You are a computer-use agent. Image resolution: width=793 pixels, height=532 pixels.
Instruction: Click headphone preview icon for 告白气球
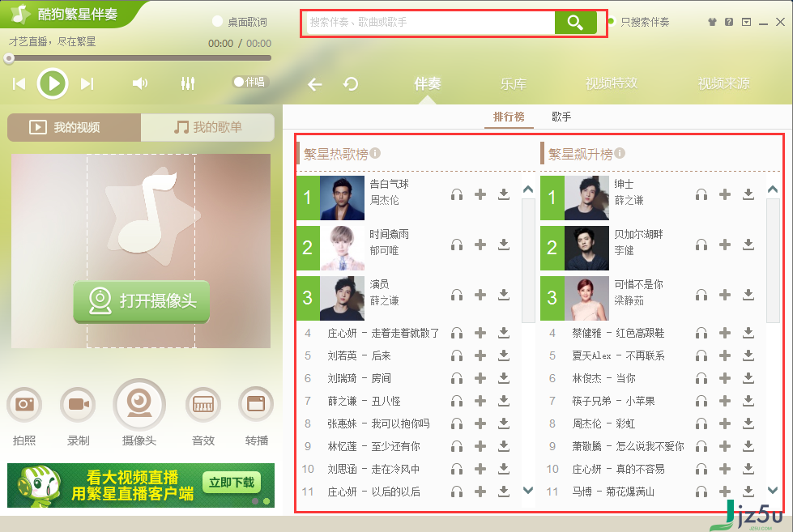(x=457, y=194)
